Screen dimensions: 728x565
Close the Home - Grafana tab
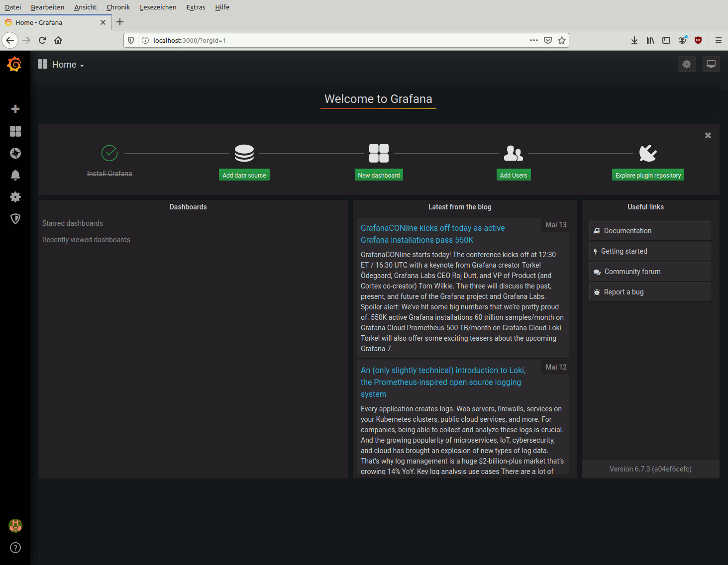pyautogui.click(x=103, y=22)
